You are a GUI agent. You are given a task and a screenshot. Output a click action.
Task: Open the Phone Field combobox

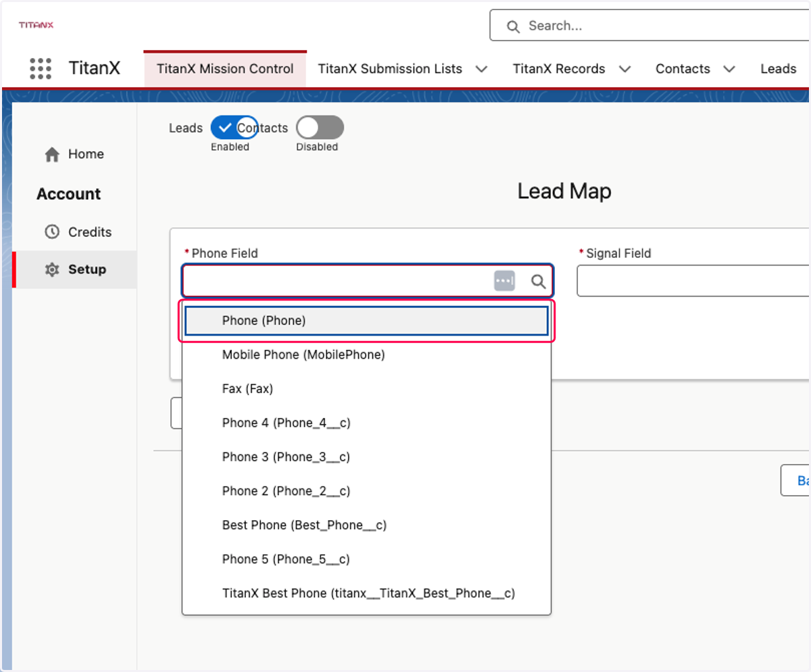coord(368,281)
